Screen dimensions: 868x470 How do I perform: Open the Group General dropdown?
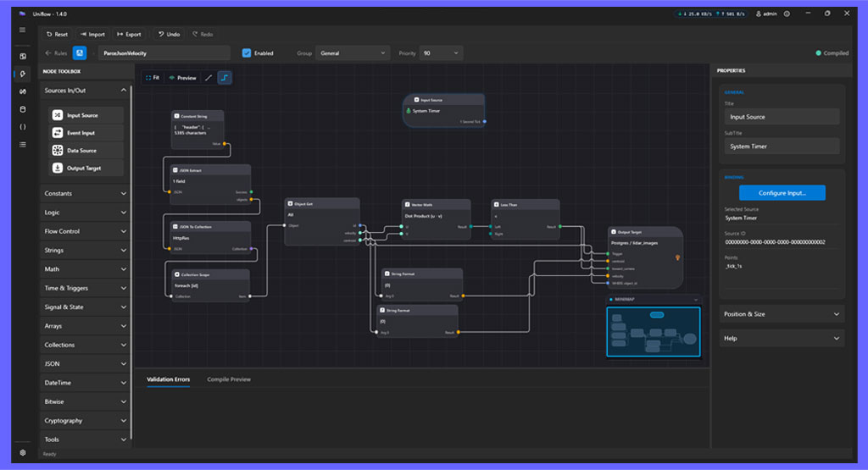(x=353, y=53)
